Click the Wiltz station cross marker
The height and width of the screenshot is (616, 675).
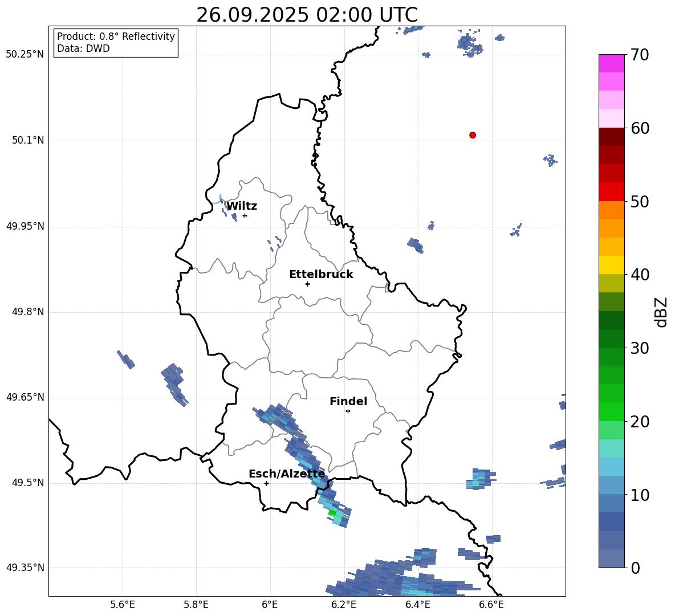245,215
